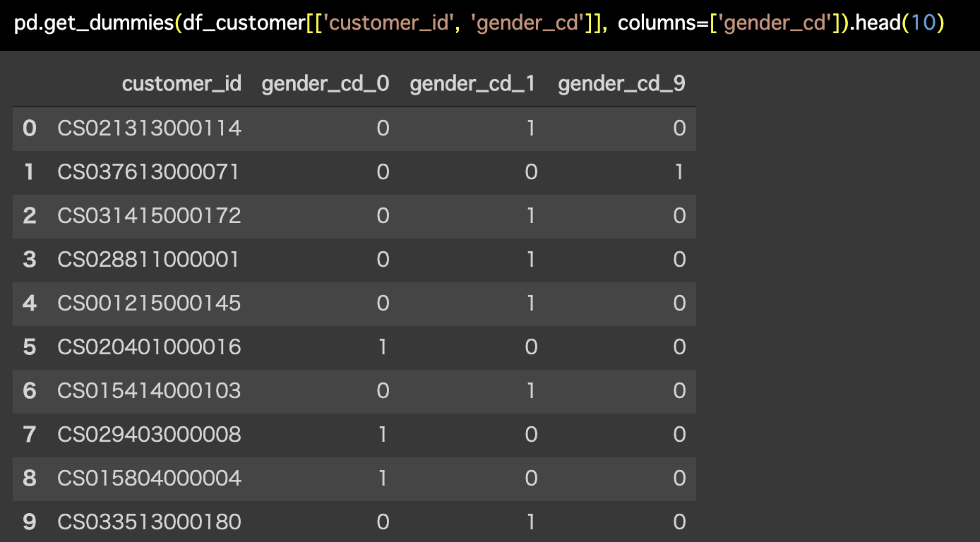Click customer ID CS015804000004
Image resolution: width=980 pixels, height=542 pixels.
point(149,478)
